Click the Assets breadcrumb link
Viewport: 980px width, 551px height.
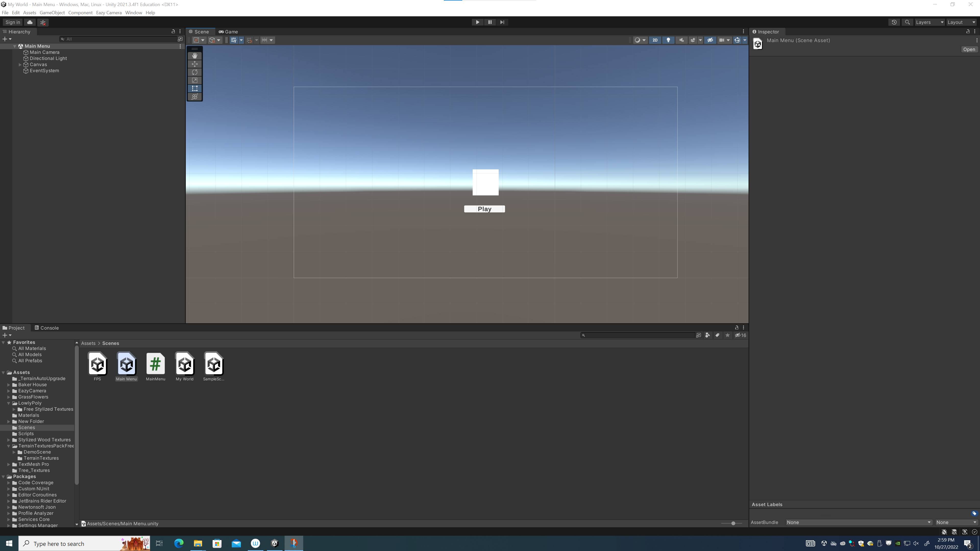tap(88, 343)
